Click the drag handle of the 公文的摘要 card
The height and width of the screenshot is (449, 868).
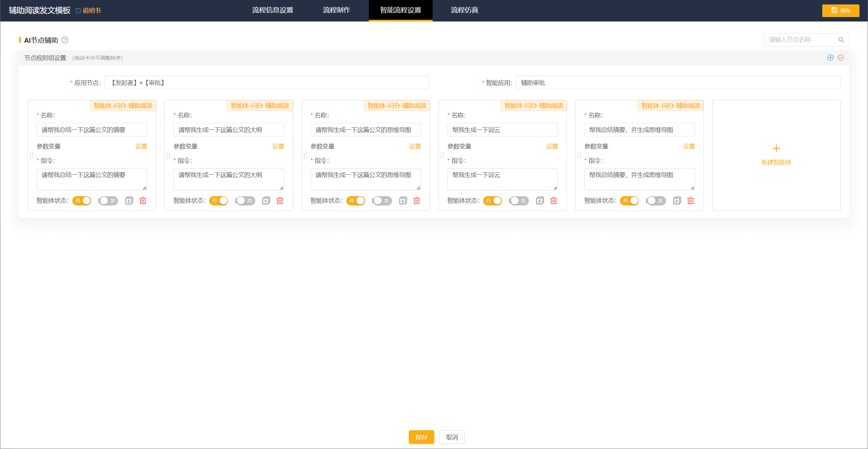31,156
